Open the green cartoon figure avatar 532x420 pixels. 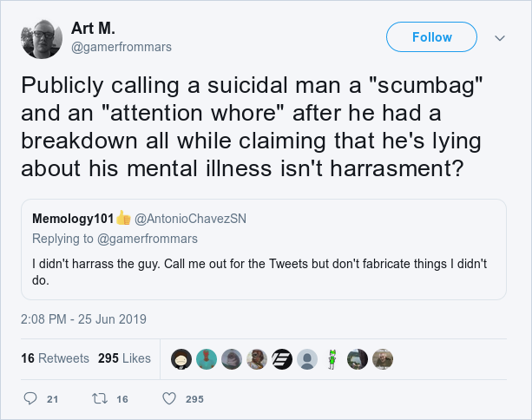pos(332,359)
